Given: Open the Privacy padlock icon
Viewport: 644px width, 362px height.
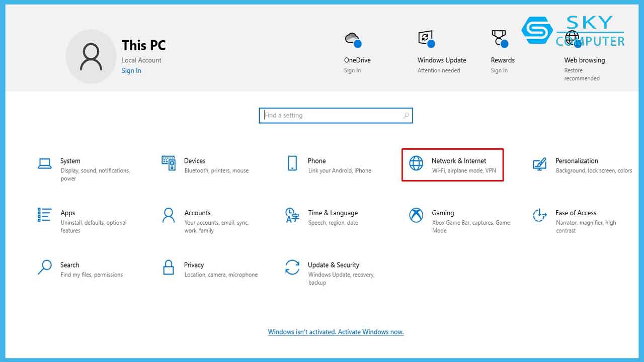Looking at the screenshot, I should (x=169, y=267).
